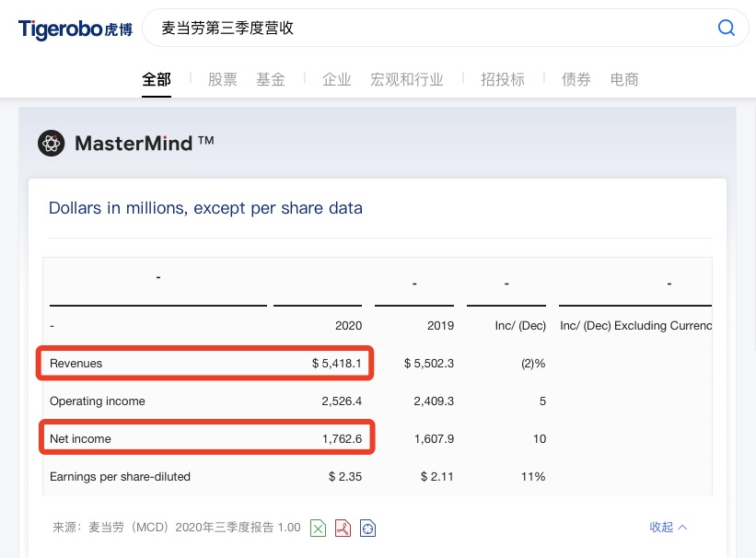Viewport: 756px width, 558px height.
Task: Switch to the 招投标 tab
Action: tap(503, 79)
